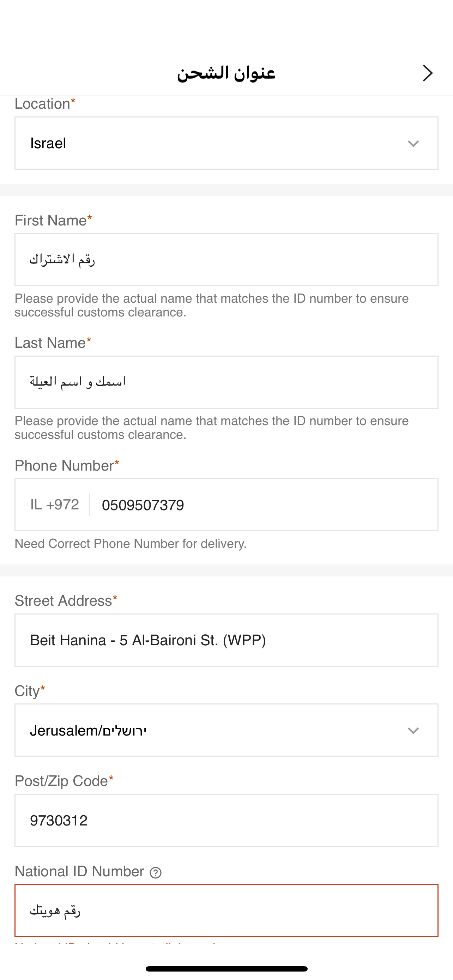Tap the back chevron arrow in the header
453x980 pixels.
click(428, 73)
